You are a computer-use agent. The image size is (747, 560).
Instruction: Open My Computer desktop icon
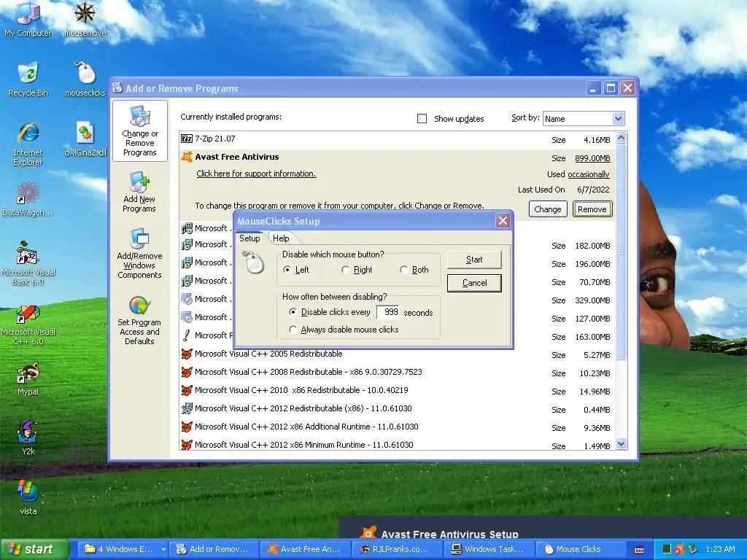point(28,19)
